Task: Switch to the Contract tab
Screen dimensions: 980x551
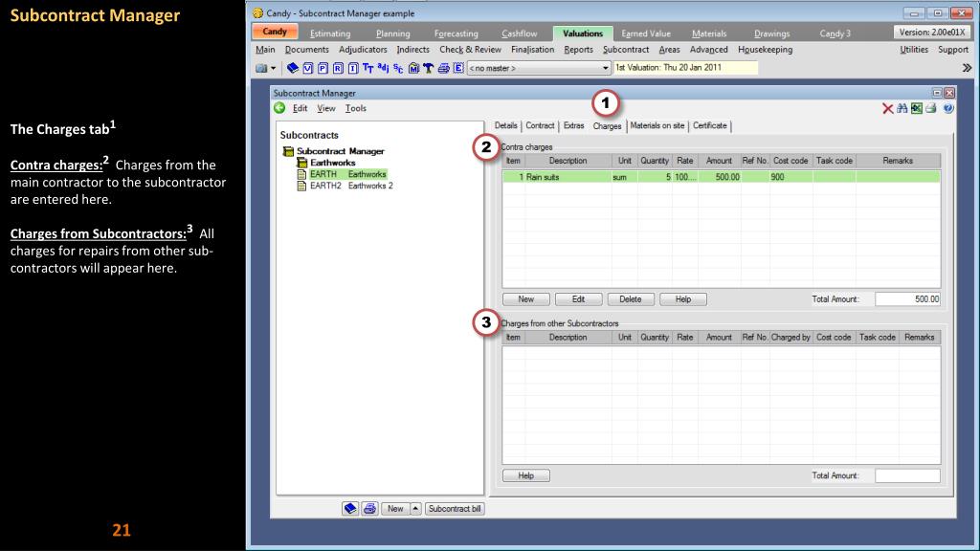Action: tap(540, 125)
